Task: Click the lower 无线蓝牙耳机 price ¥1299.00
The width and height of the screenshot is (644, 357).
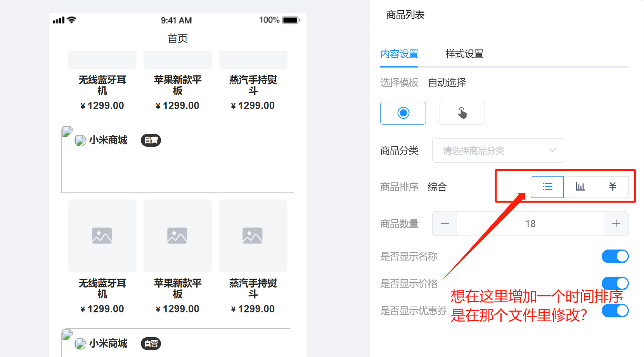Action: [102, 309]
